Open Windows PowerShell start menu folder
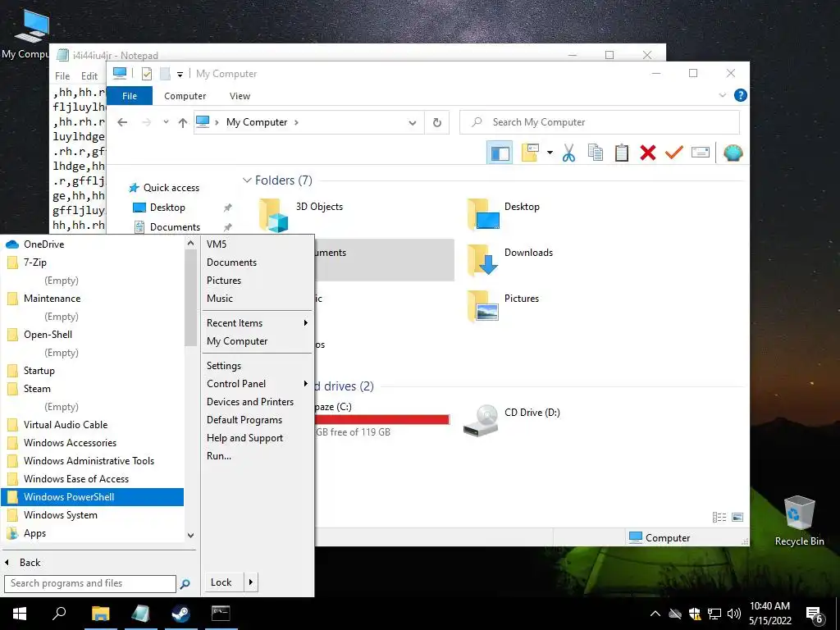This screenshot has height=630, width=840. pyautogui.click(x=93, y=496)
